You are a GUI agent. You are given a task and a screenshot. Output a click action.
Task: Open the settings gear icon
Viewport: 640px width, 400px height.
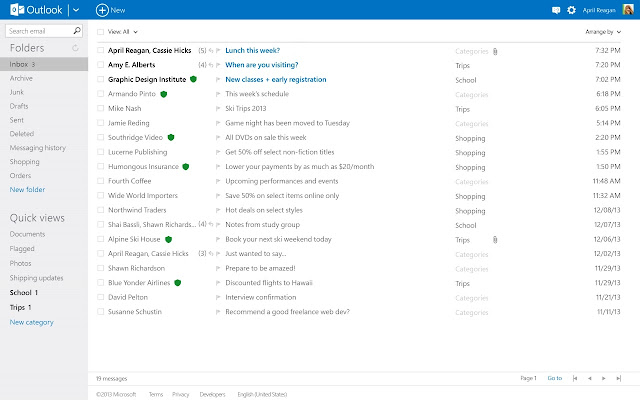point(571,9)
